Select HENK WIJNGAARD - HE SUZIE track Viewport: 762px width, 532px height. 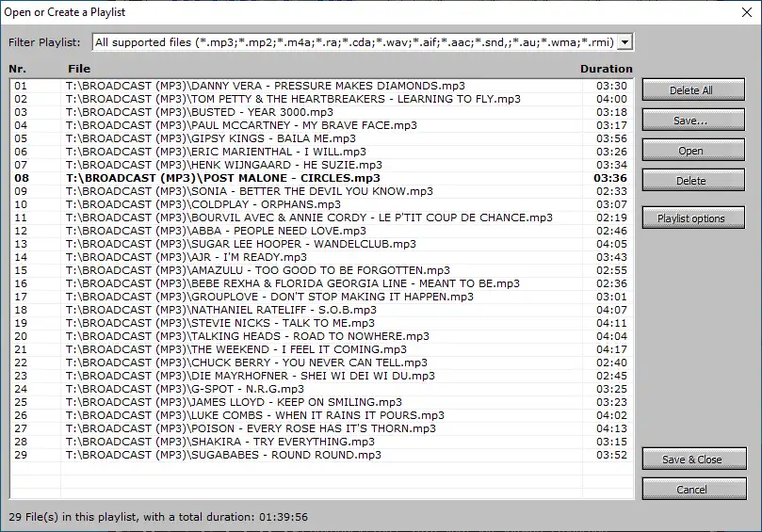322,165
